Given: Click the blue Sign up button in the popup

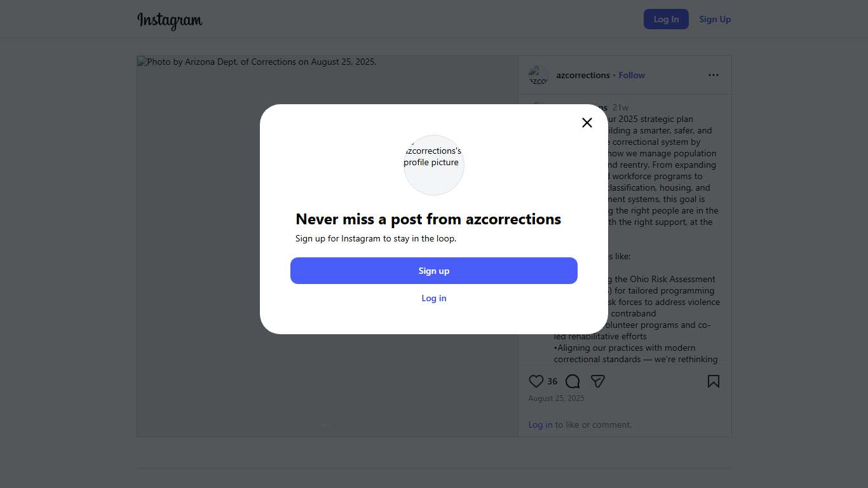Looking at the screenshot, I should (x=434, y=271).
